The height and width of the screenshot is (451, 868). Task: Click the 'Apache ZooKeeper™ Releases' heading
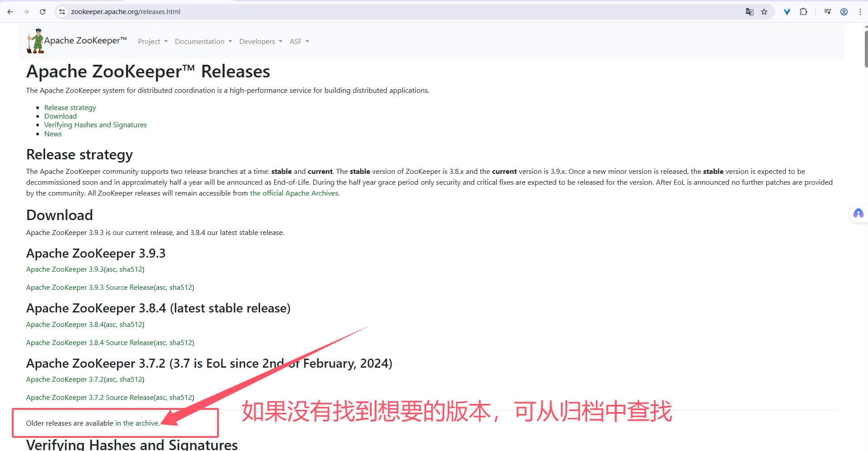148,72
